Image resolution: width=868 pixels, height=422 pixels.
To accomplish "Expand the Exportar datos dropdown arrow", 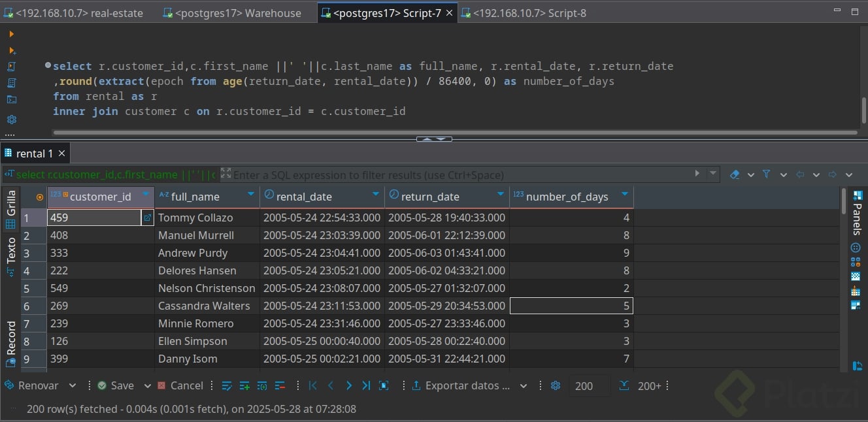I will coord(523,386).
